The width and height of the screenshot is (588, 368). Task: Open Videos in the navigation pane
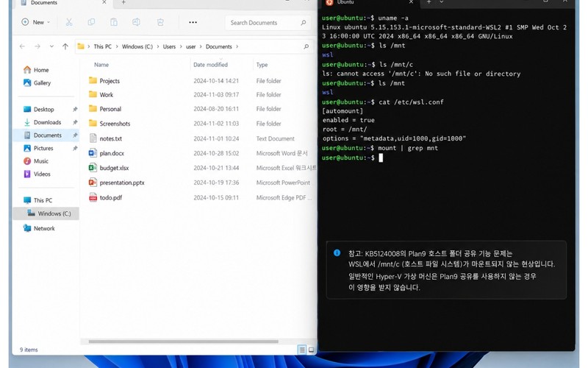[37, 174]
